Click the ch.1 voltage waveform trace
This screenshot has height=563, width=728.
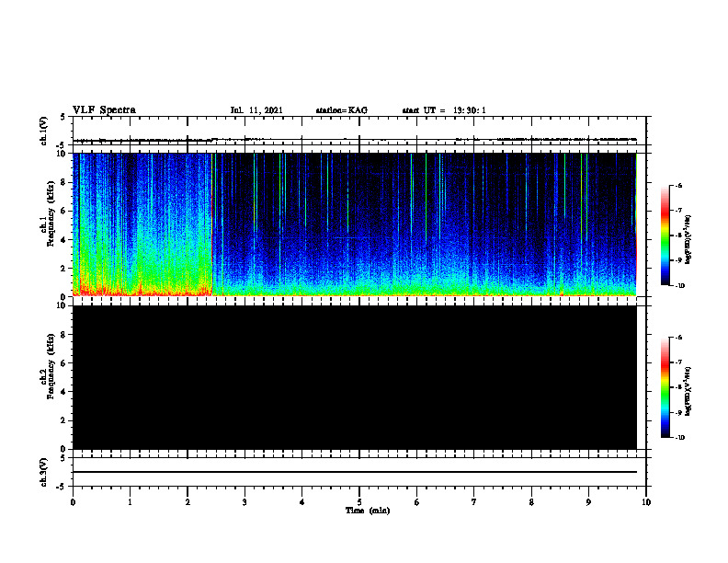(x=355, y=139)
